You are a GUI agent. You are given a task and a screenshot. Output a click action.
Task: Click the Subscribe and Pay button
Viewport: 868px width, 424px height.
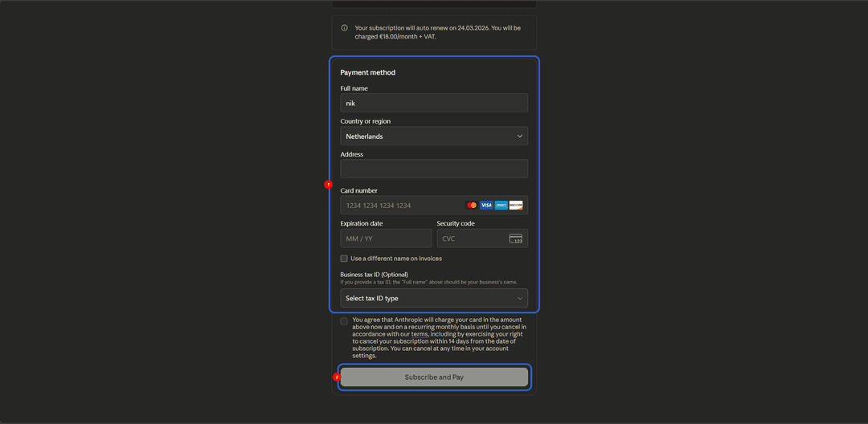[434, 377]
